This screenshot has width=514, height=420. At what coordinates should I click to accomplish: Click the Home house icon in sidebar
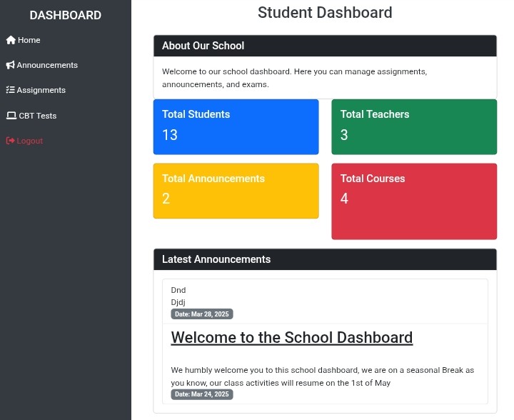click(11, 41)
